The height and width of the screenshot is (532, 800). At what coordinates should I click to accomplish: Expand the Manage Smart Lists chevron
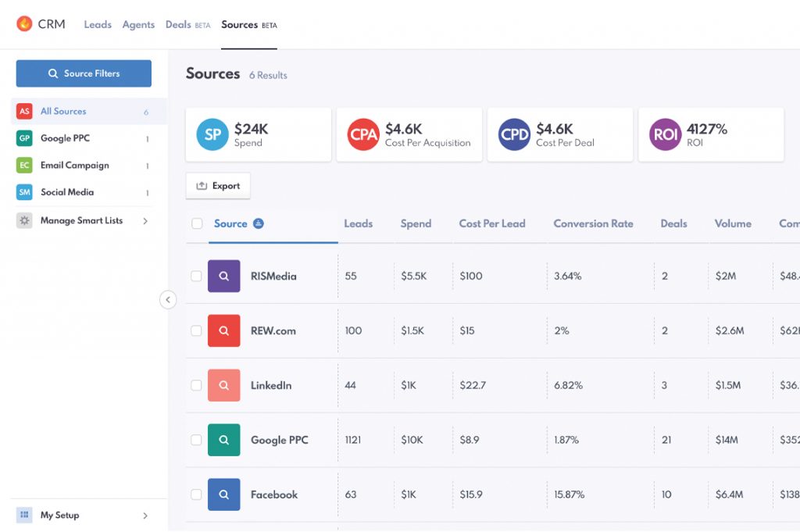[145, 221]
